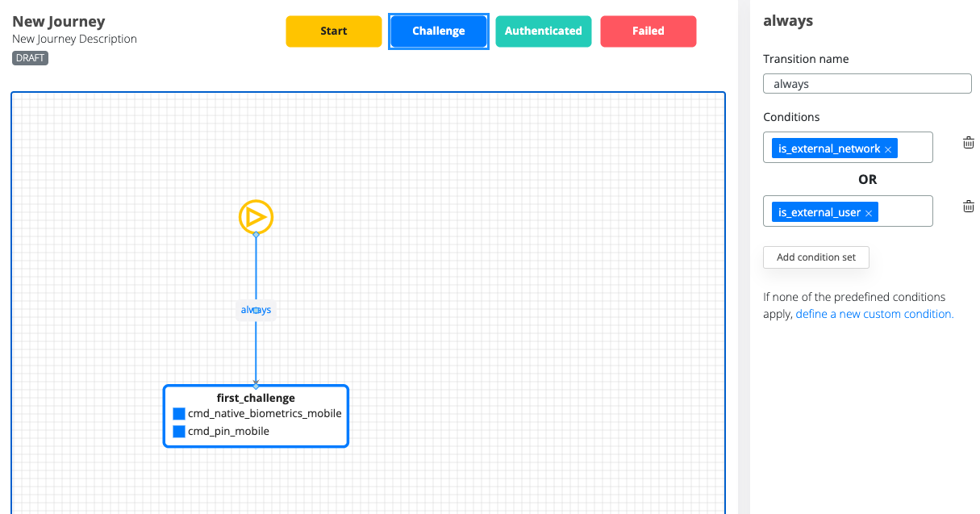Image resolution: width=980 pixels, height=514 pixels.
Task: Select the red Failed node type button
Action: coord(648,31)
